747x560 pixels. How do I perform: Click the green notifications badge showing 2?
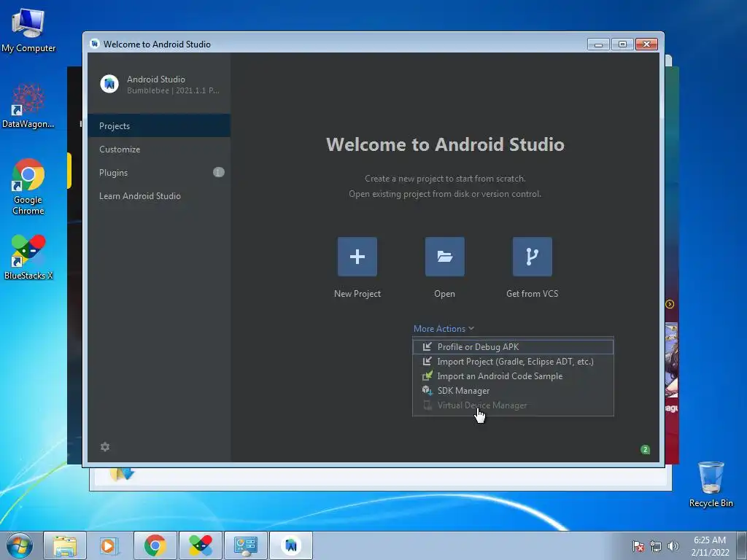pyautogui.click(x=645, y=449)
